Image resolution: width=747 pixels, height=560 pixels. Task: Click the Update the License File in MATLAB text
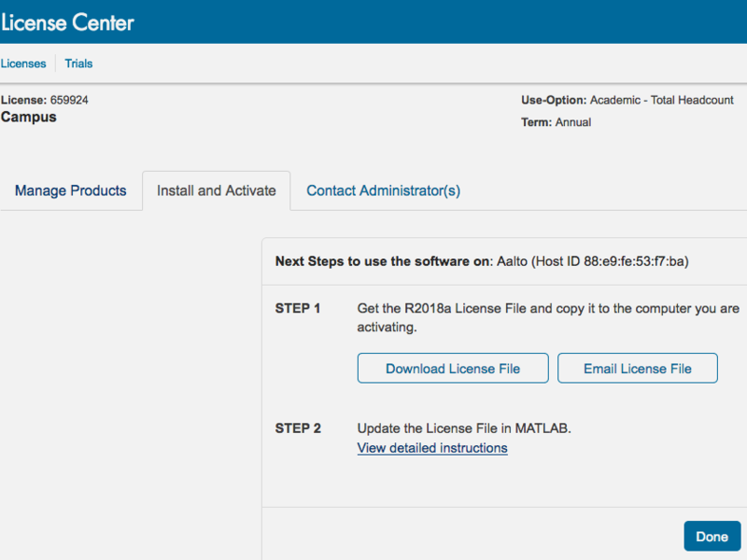click(x=463, y=428)
